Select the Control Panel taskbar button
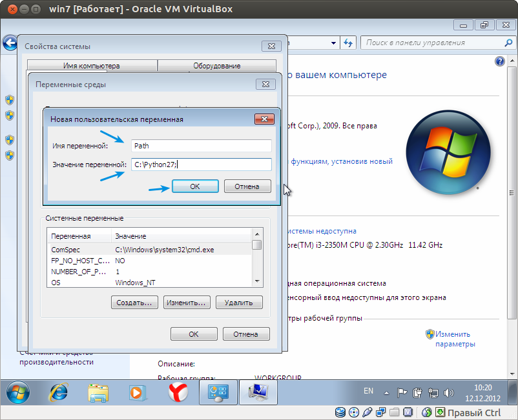This screenshot has height=420, width=518. (x=218, y=392)
